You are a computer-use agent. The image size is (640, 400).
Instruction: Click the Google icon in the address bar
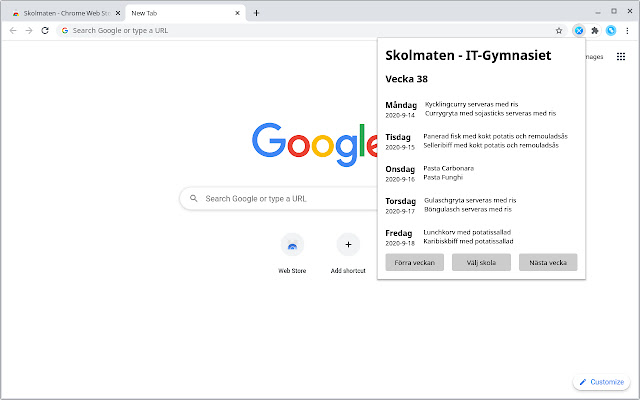coord(65,31)
